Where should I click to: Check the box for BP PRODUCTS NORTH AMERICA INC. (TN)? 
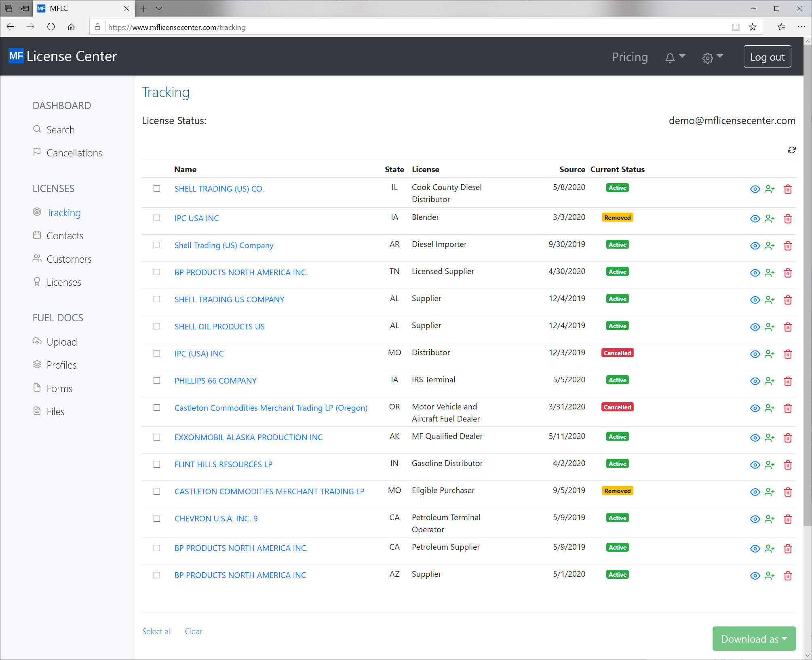157,272
